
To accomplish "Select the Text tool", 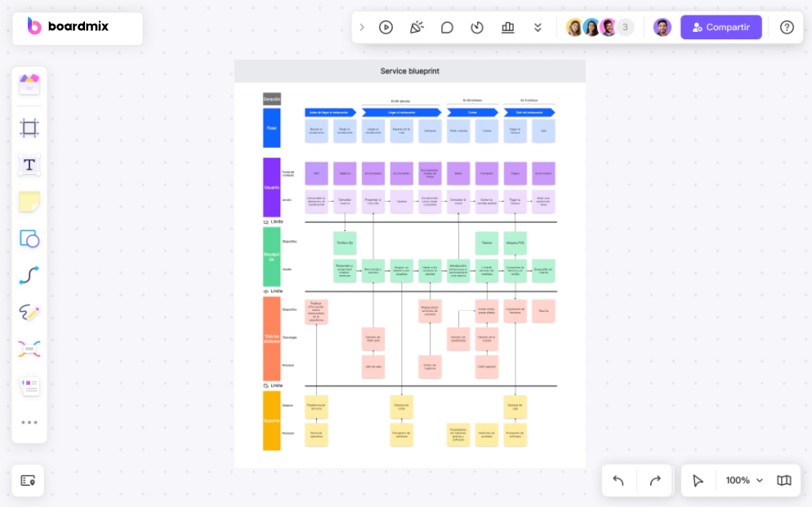I will (x=29, y=165).
